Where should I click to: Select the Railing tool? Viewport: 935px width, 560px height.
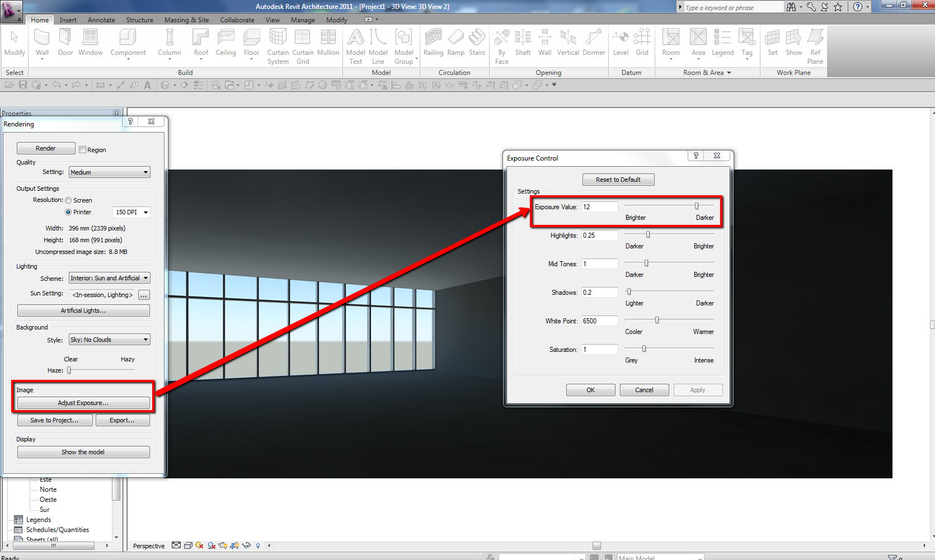(433, 43)
